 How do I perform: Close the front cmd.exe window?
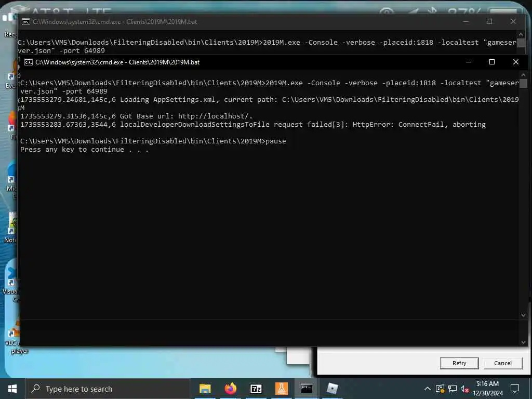tap(516, 62)
